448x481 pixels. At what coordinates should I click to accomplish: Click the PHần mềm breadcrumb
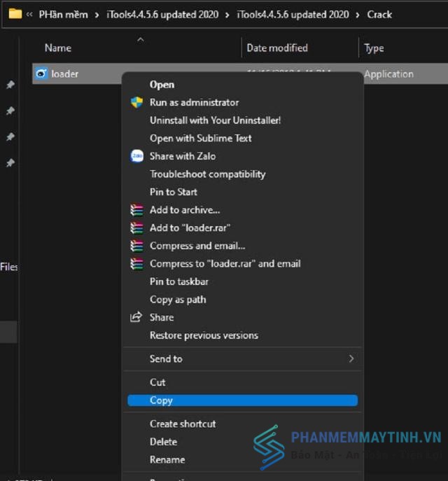point(63,15)
